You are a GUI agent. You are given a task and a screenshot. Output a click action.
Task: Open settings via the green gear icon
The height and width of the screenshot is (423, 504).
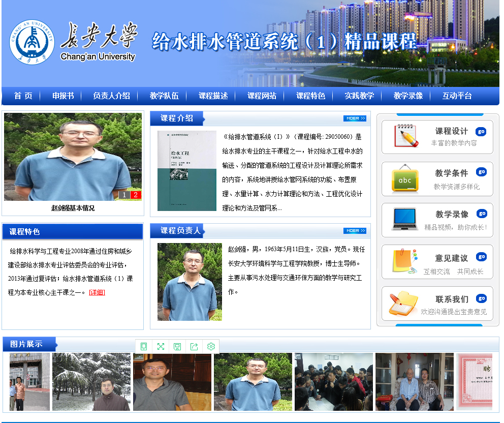click(x=211, y=346)
